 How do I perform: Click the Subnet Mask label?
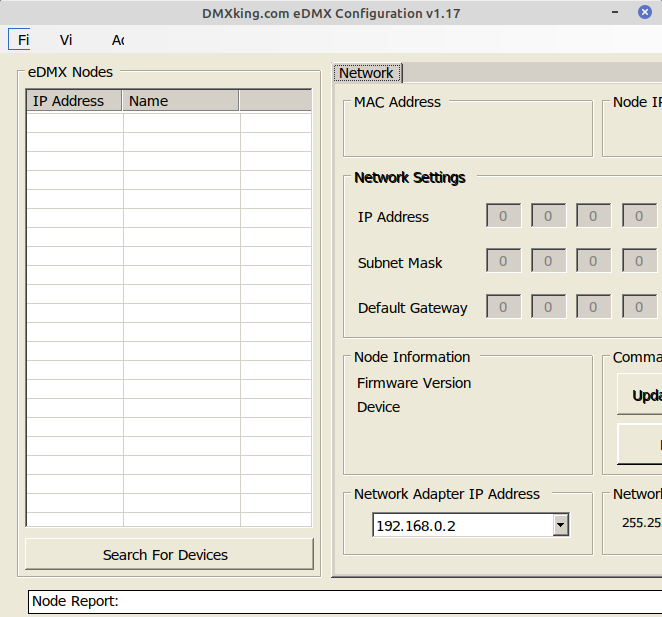coord(400,263)
